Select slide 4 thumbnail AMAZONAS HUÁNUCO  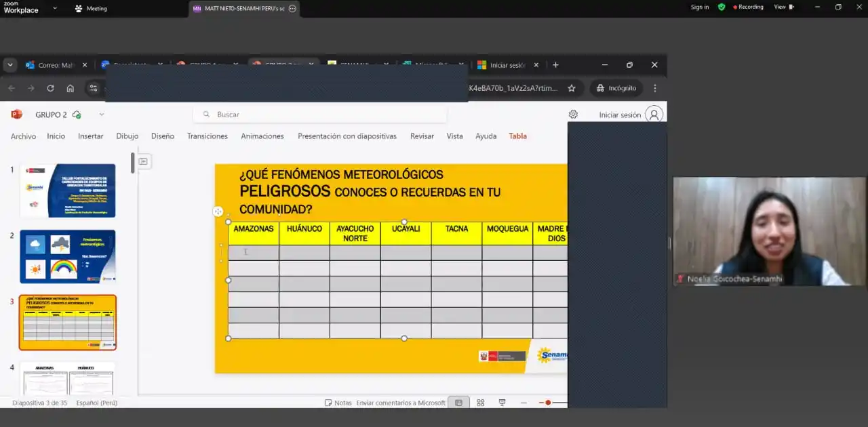point(68,378)
